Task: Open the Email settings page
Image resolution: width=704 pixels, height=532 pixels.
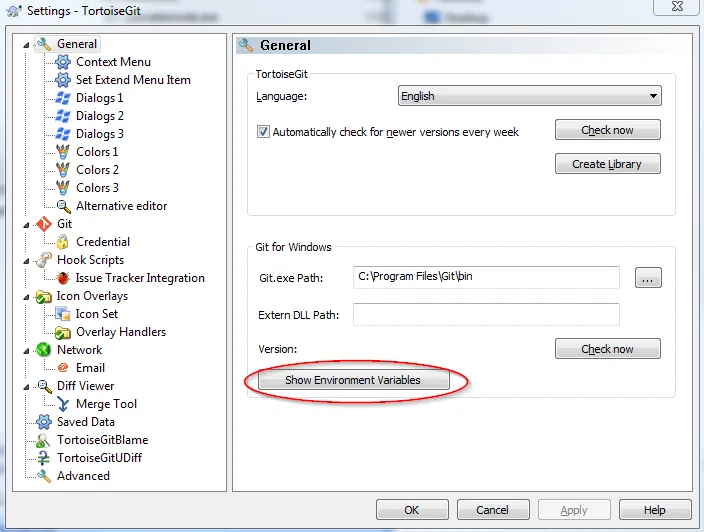Action: 90,368
